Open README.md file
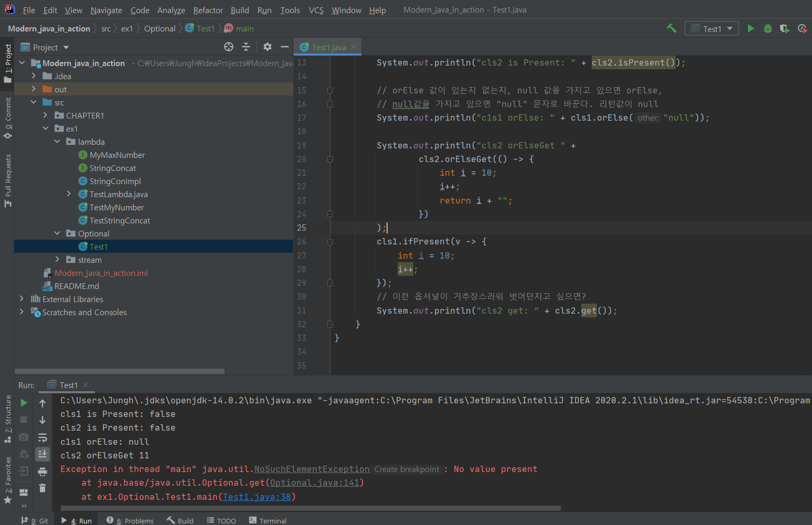Screen dimensions: 812x525 (77, 286)
